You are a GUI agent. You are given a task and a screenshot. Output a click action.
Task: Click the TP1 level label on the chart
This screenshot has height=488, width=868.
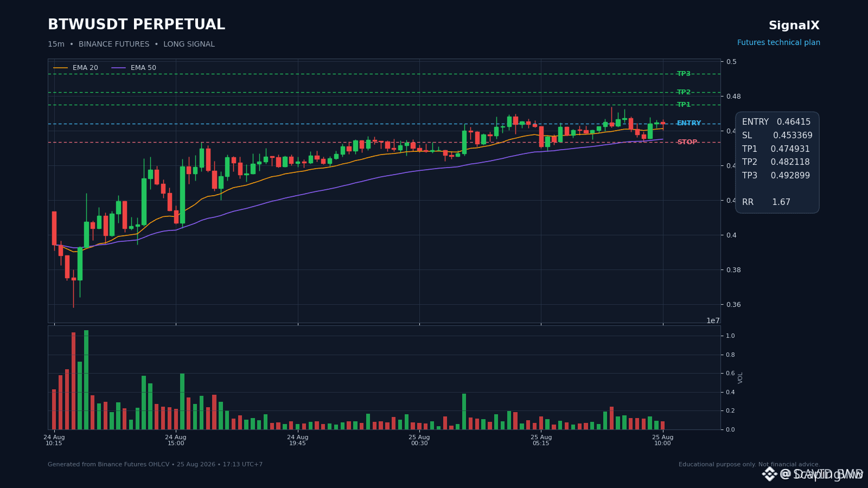[x=684, y=105]
